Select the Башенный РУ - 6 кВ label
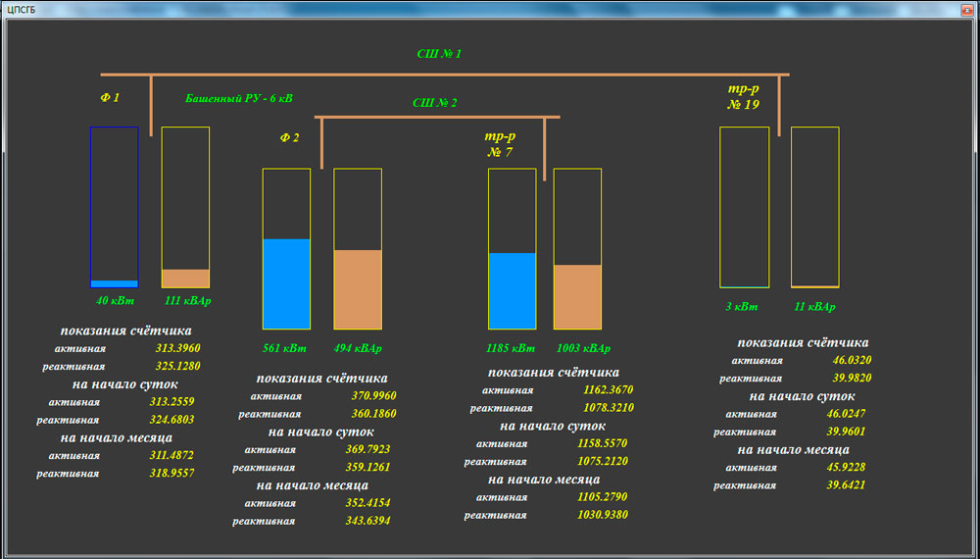The width and height of the screenshot is (980, 559). (x=238, y=99)
